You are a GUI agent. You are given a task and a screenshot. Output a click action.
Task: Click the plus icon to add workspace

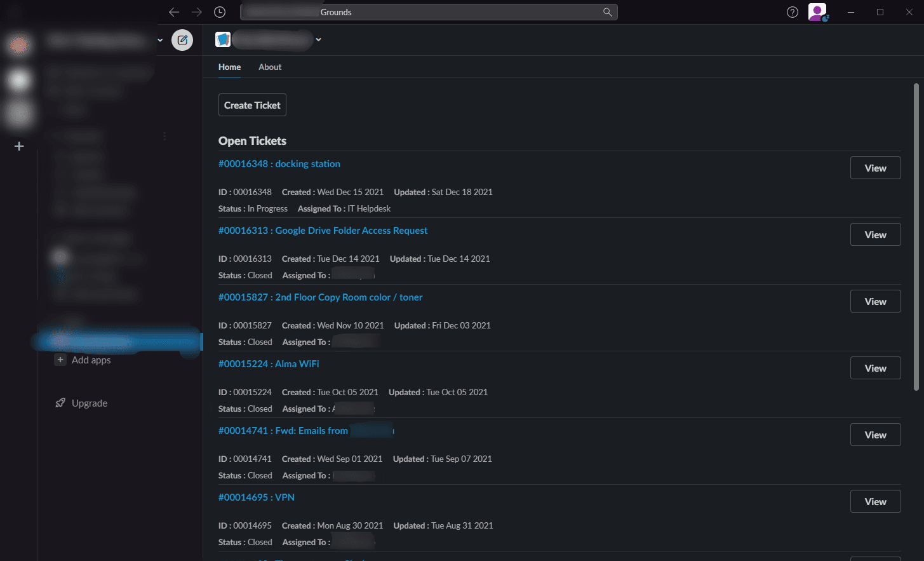coord(19,146)
